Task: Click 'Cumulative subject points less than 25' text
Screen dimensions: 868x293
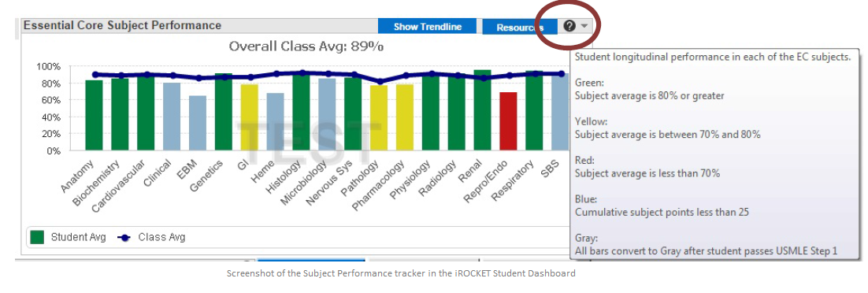Action: 662,212
